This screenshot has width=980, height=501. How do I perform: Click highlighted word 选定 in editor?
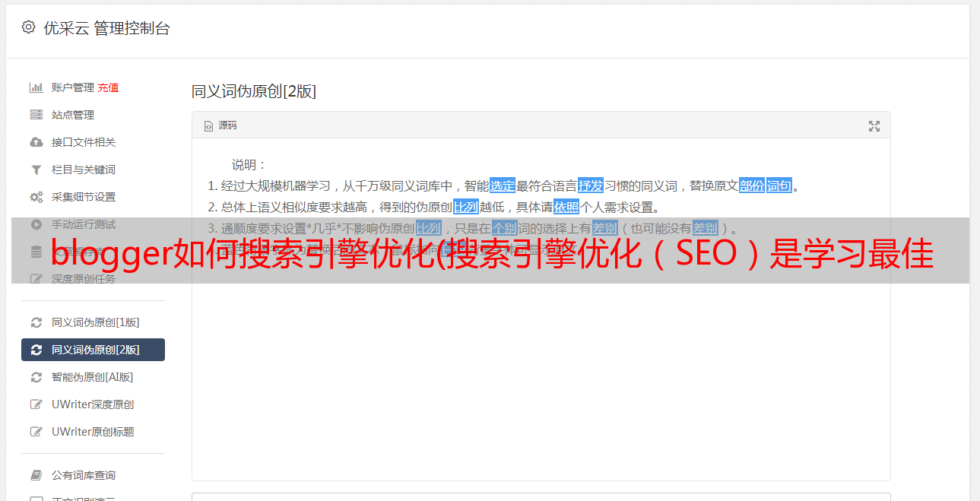[503, 185]
